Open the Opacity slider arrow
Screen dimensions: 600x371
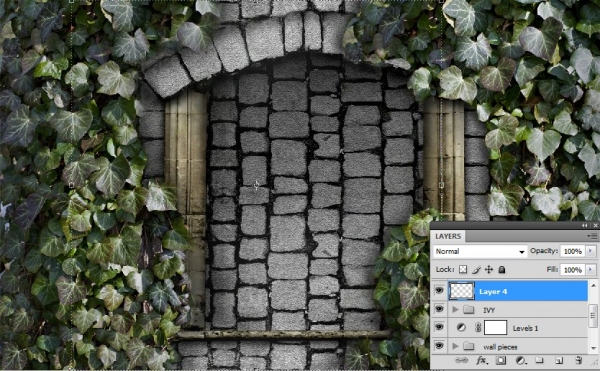click(591, 251)
